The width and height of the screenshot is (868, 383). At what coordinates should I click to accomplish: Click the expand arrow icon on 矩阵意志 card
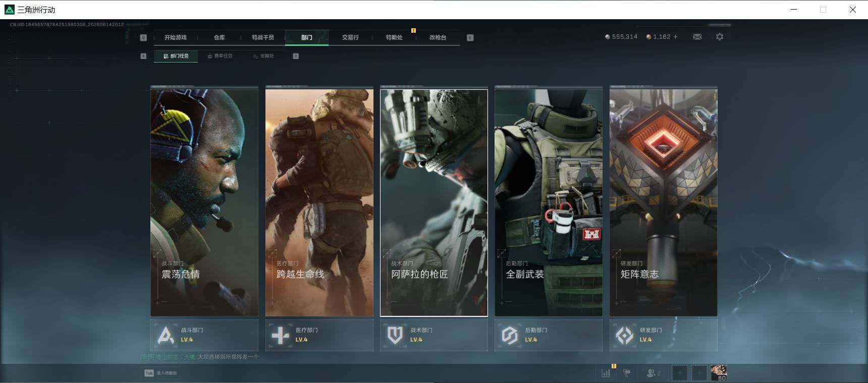(617, 253)
